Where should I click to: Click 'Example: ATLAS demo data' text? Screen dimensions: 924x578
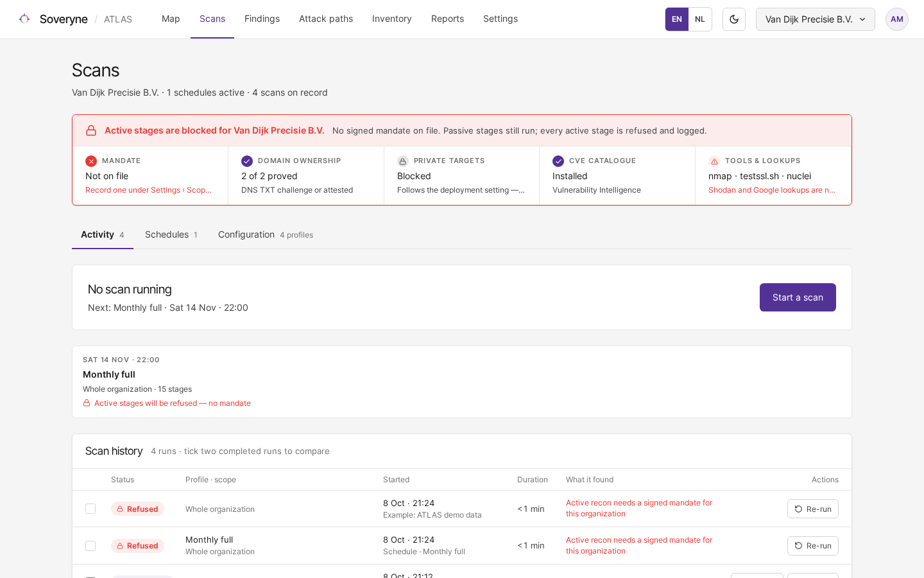click(x=432, y=515)
